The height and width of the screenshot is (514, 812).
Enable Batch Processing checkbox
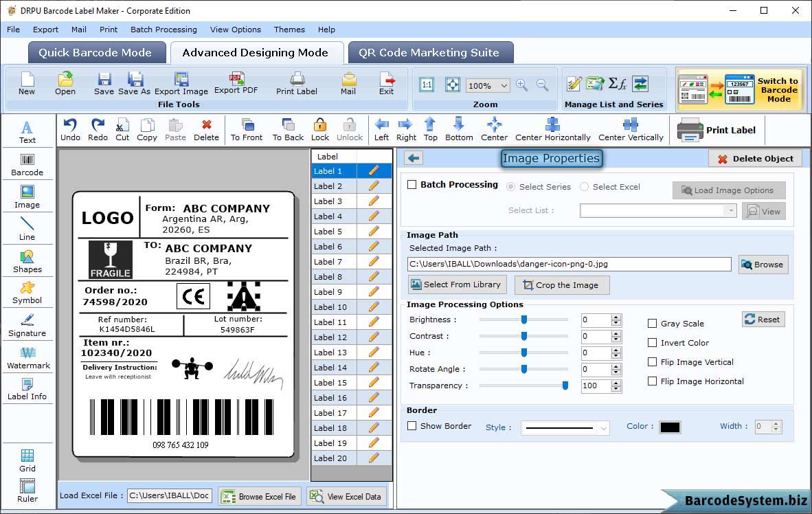(x=411, y=184)
